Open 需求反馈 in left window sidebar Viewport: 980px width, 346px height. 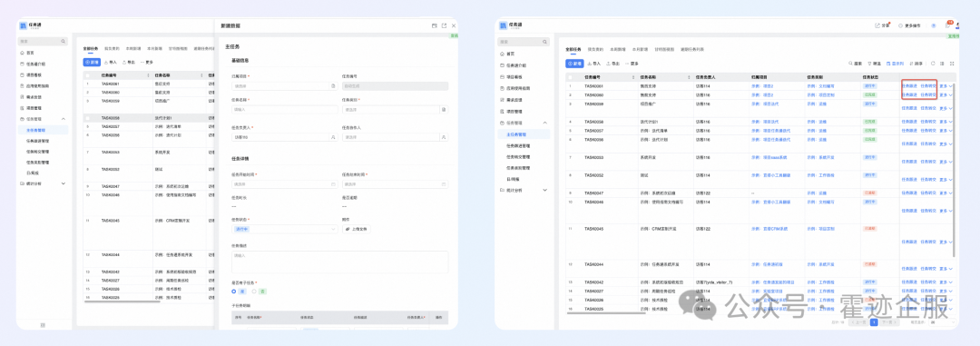click(x=34, y=97)
